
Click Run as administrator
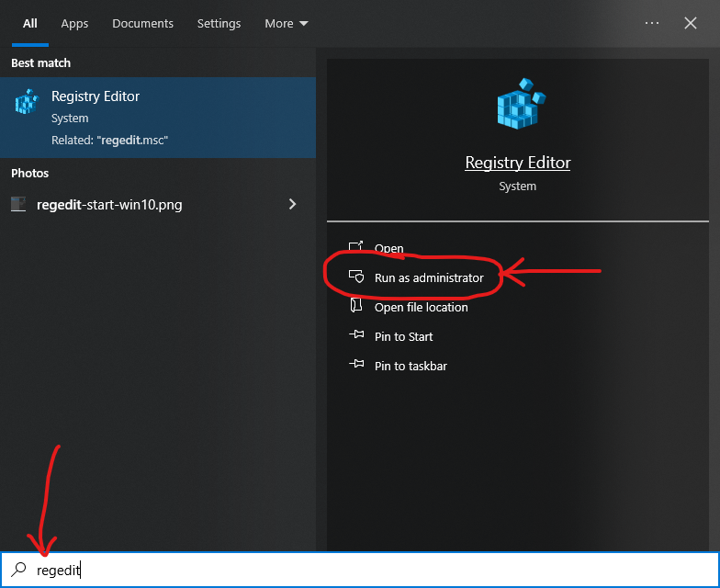(429, 277)
